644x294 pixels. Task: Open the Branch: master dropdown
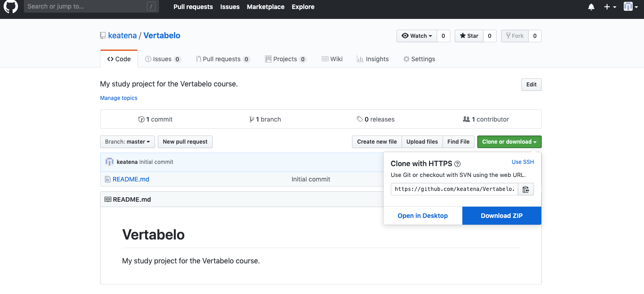pyautogui.click(x=127, y=141)
